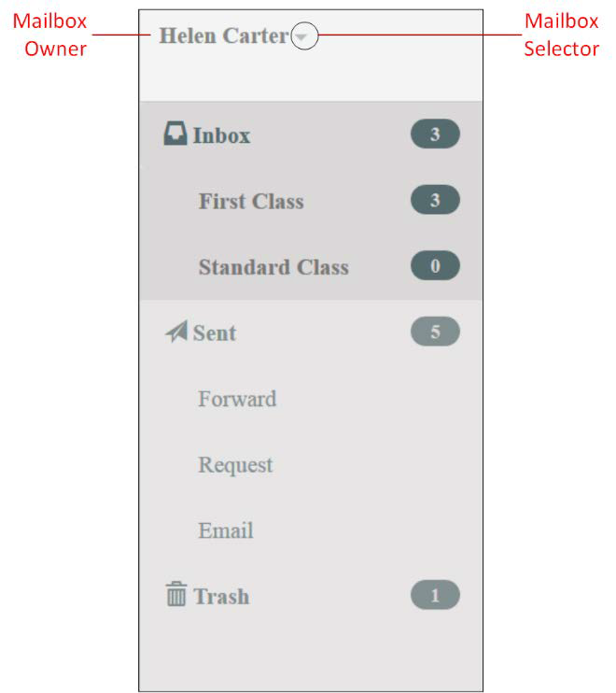
Task: Click the red Mailbox Selector annotation label
Action: tap(561, 35)
